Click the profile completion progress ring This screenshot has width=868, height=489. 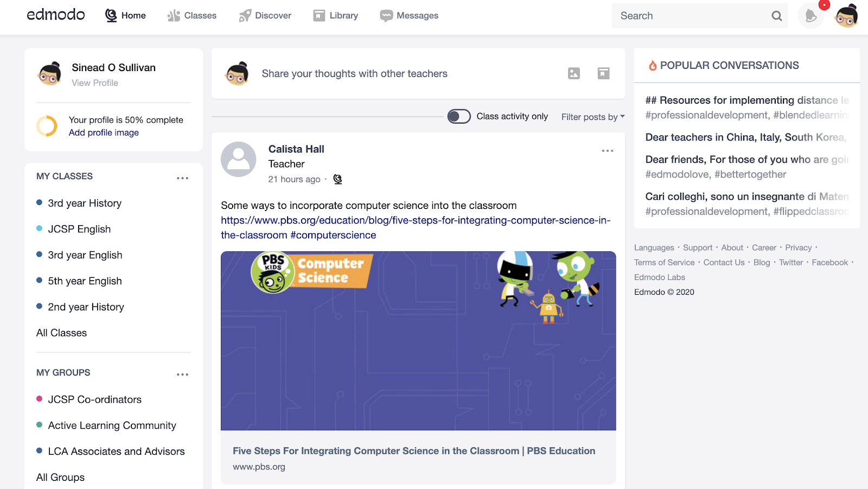(x=47, y=126)
